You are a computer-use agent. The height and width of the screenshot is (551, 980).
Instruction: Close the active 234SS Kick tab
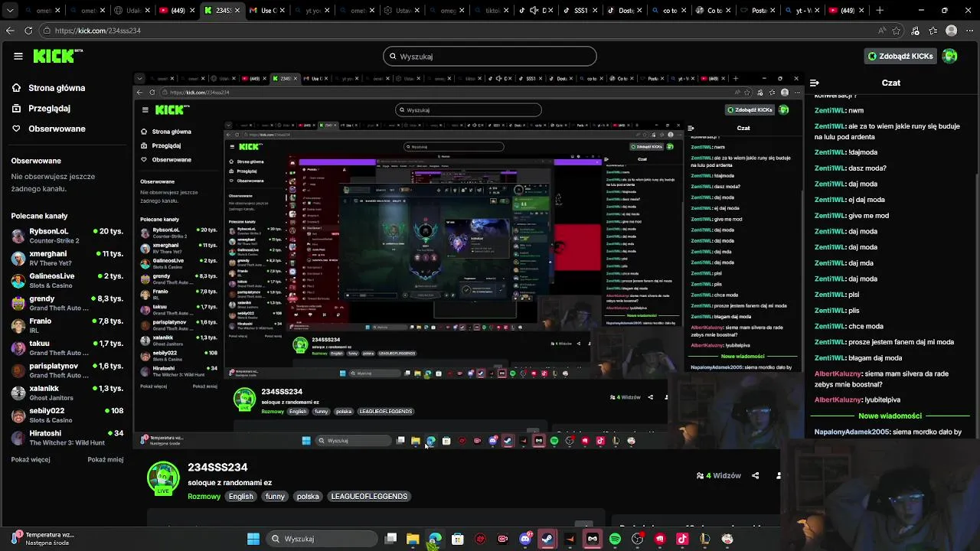pos(237,11)
